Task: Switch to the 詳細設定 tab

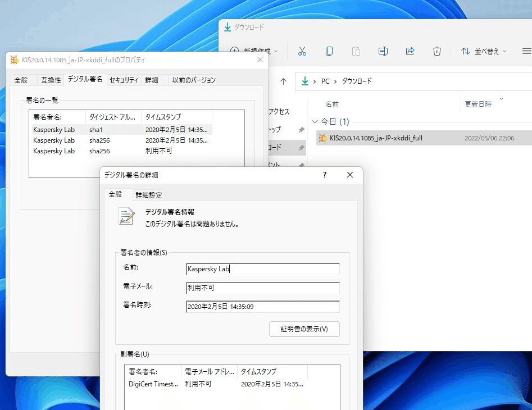Action: pyautogui.click(x=149, y=195)
